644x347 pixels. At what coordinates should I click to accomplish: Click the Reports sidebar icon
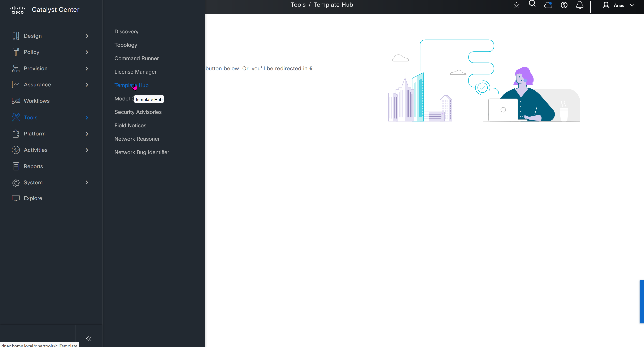point(16,166)
